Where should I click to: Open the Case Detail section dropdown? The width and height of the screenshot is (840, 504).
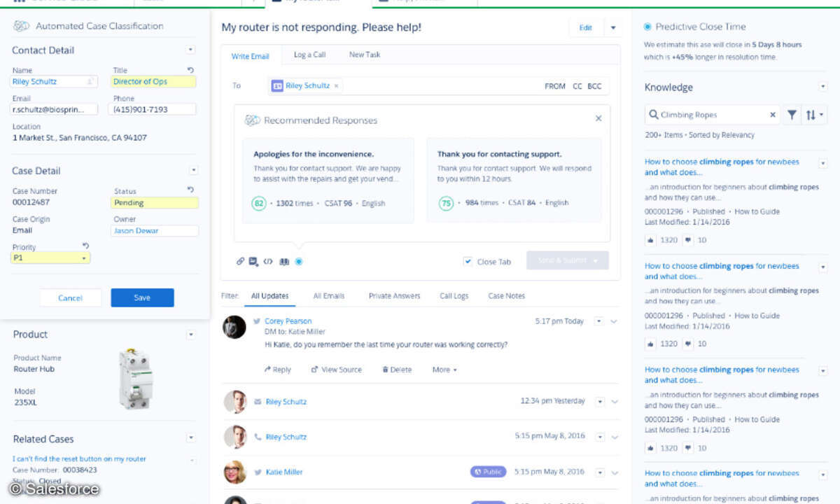pyautogui.click(x=193, y=170)
